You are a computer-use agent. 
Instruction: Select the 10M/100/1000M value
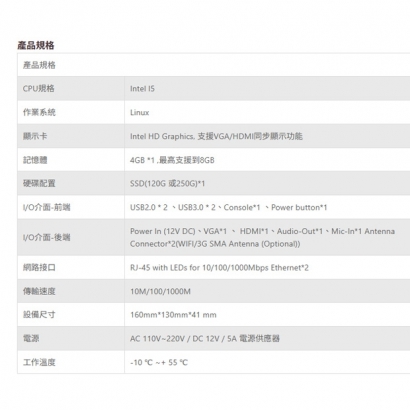click(160, 292)
